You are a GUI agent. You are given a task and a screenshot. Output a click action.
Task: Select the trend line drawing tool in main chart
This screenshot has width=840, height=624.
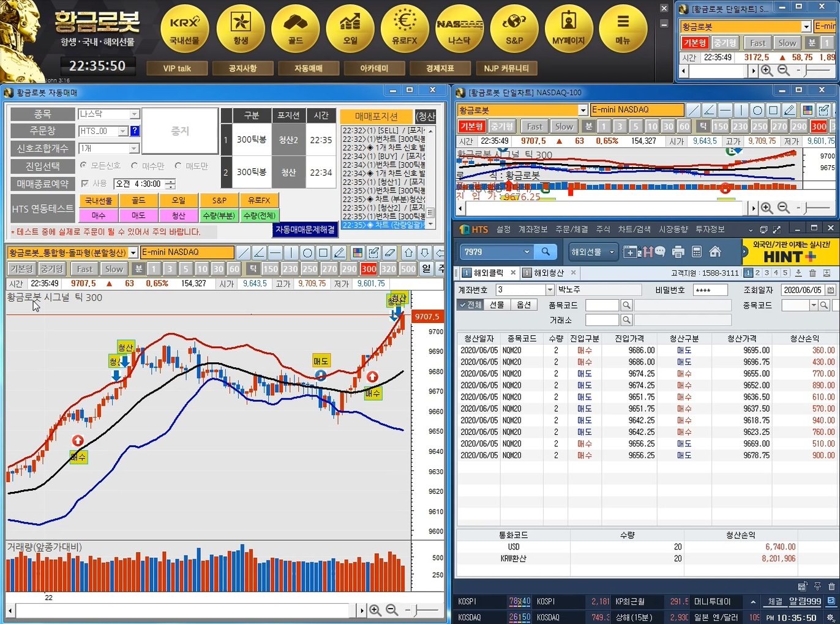click(244, 253)
